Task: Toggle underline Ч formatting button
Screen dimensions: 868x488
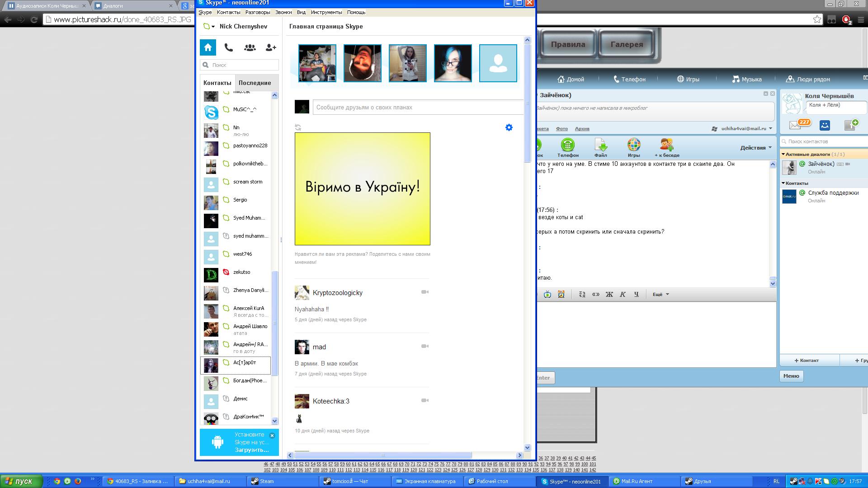Action: tap(636, 295)
